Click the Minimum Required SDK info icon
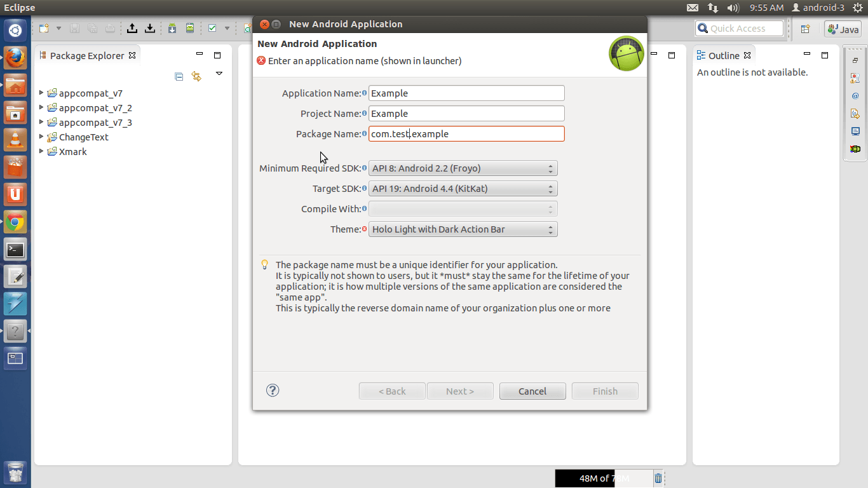This screenshot has width=868, height=488. (x=365, y=168)
